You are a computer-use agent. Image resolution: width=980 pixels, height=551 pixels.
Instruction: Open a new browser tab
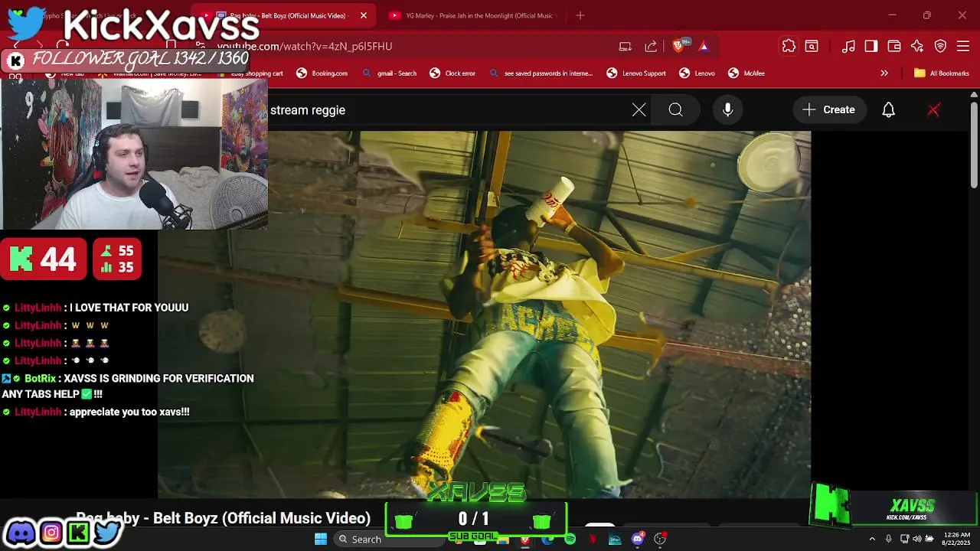[580, 15]
